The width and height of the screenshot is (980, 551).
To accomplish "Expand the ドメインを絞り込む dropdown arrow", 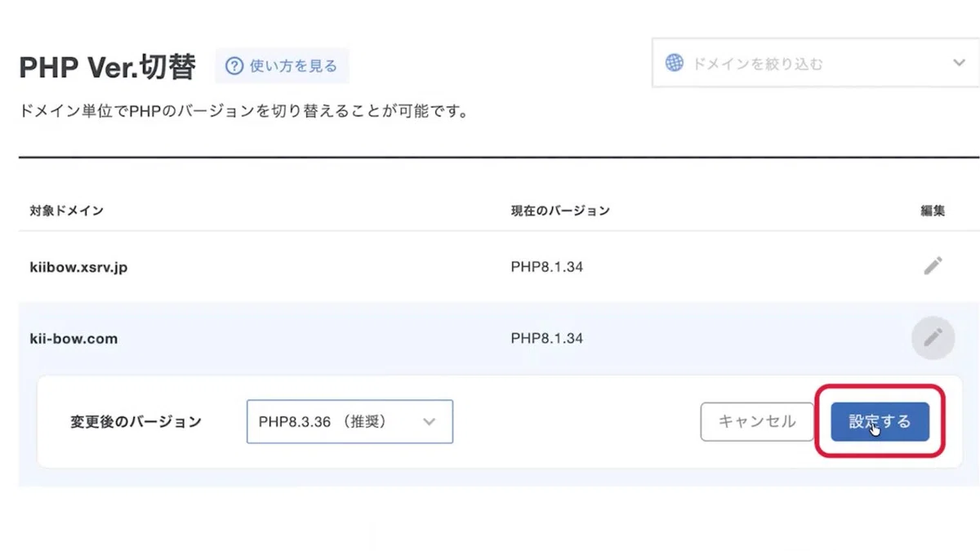I will coord(960,63).
